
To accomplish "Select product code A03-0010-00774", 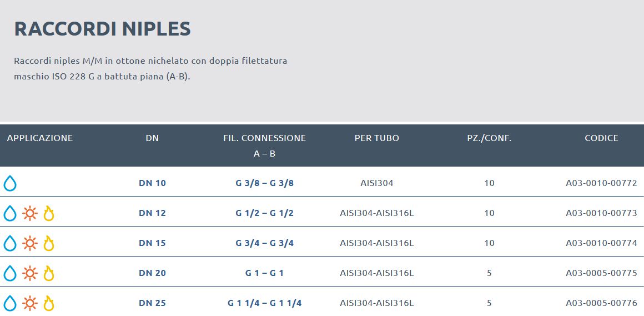I will point(601,243).
